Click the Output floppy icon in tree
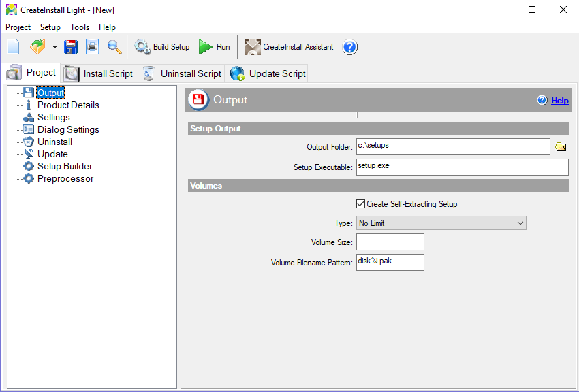 29,93
